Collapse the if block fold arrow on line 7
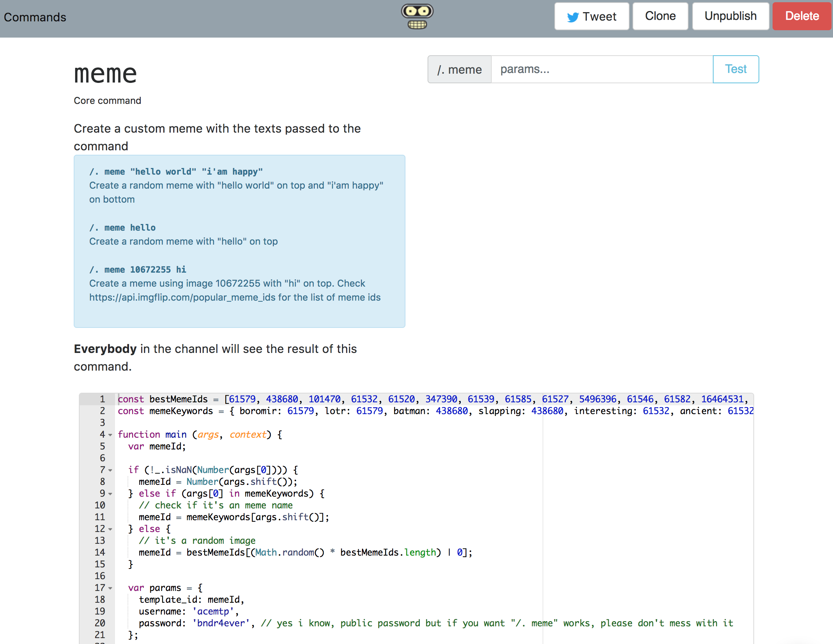This screenshot has height=644, width=833. [x=110, y=470]
